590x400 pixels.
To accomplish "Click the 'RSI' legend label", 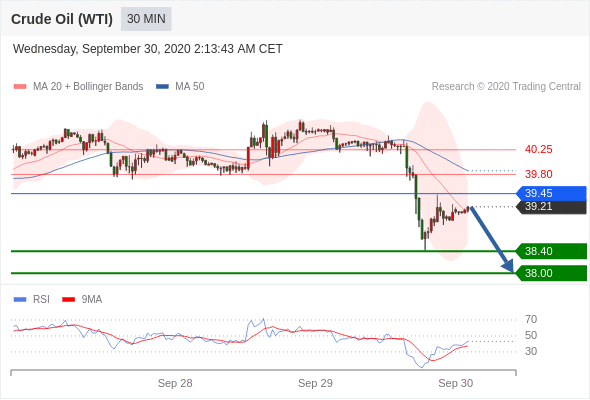I will [x=41, y=300].
